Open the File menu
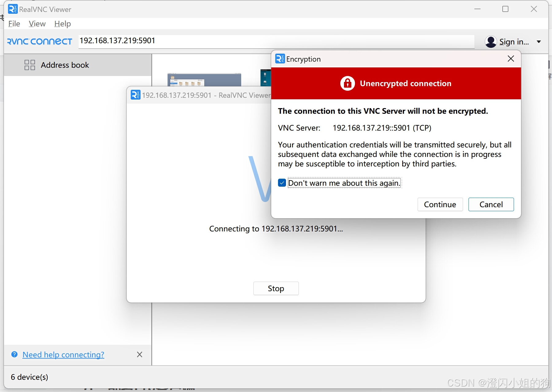 (14, 24)
